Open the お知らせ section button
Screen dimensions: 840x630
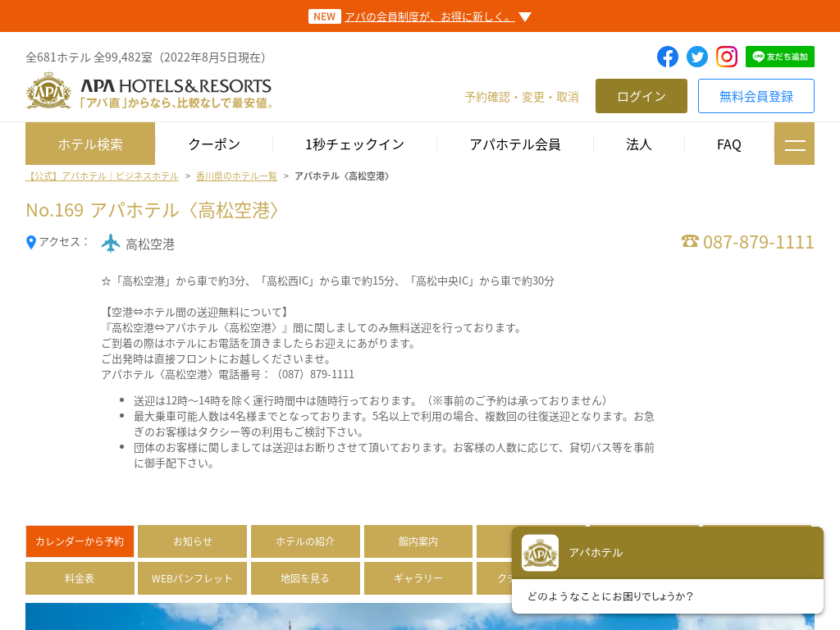coord(192,541)
